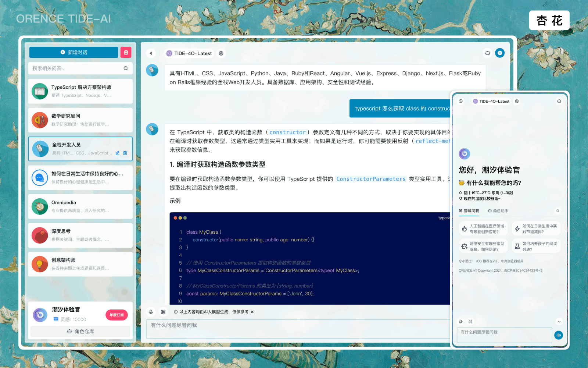Screen dimensions: 588x368
Task: Click the robot icon in mobile panel header
Action: point(559,101)
